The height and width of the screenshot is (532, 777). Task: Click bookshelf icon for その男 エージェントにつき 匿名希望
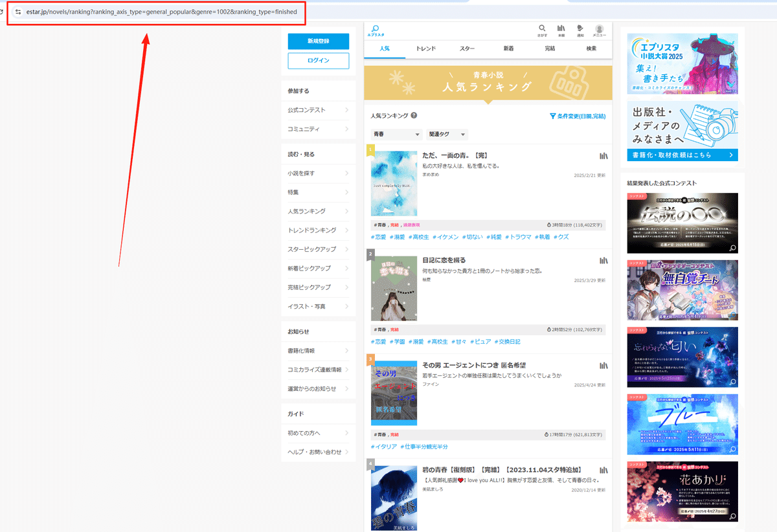[x=603, y=366]
